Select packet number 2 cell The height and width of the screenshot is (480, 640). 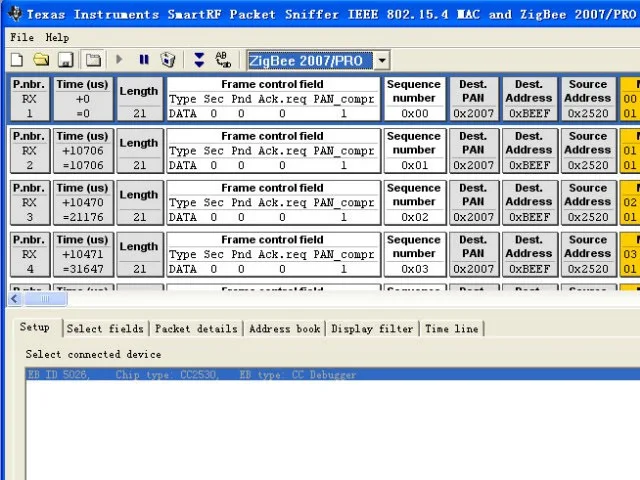pos(30,151)
